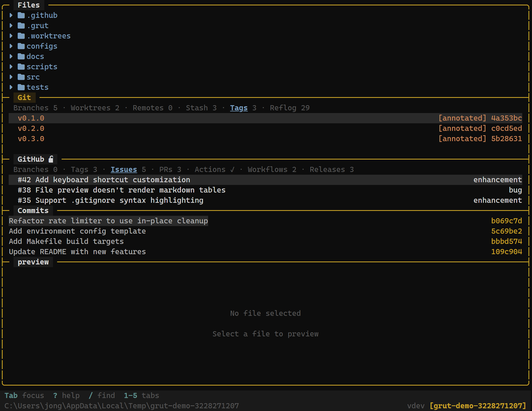532x411 pixels.
Task: Click the configs folder icon
Action: point(21,46)
